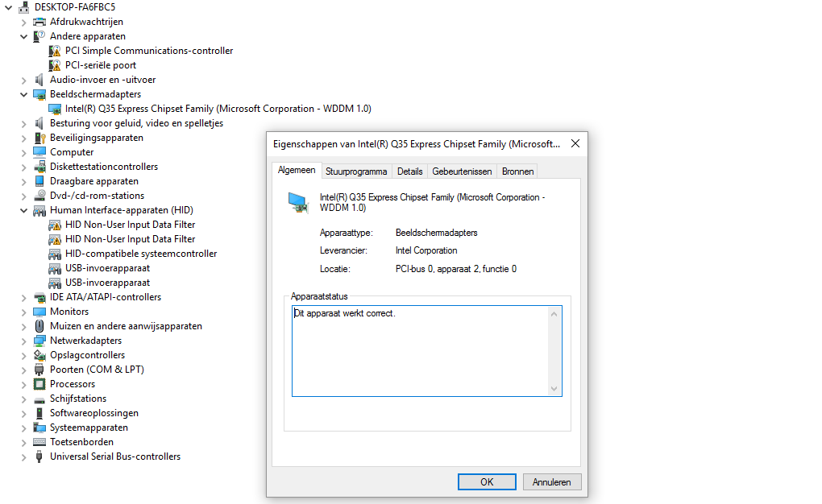Click the Draagbare apparaten icon
Viewport: 822px width, 504px height.
pyautogui.click(x=39, y=181)
